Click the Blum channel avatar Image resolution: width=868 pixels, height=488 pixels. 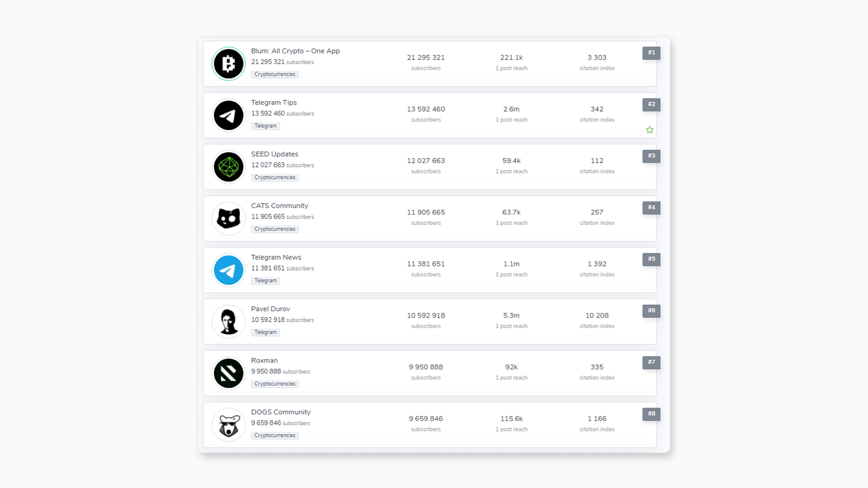228,64
